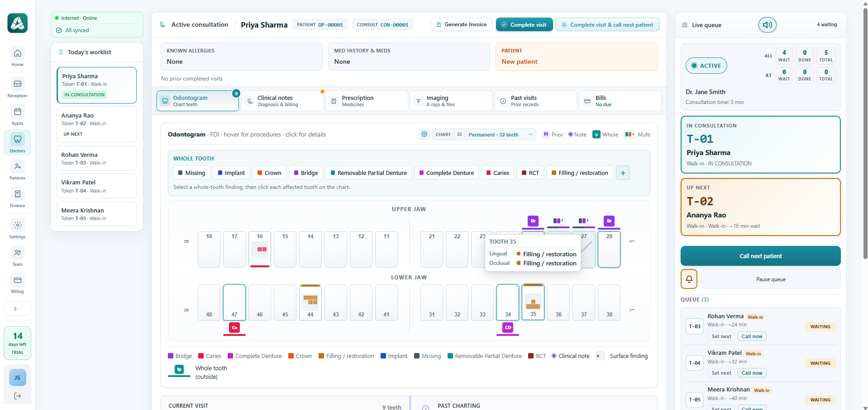Select the Missing whole-tooth finding
The image size is (868, 410).
192,173
